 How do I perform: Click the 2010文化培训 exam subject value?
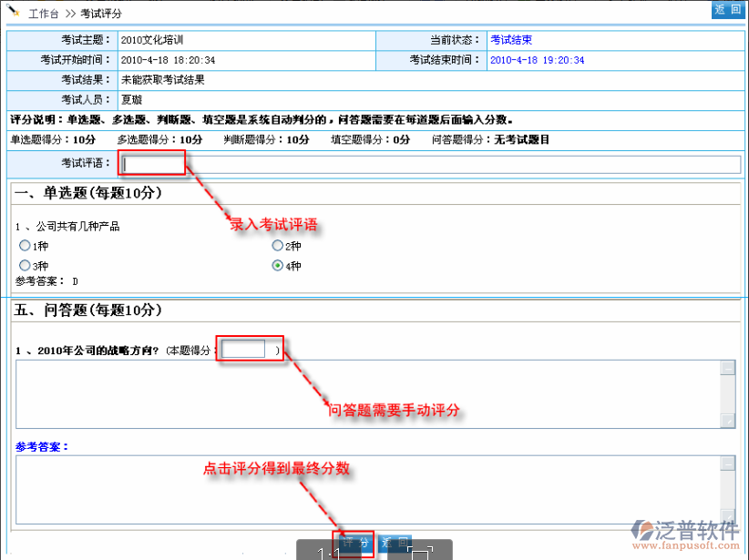coord(152,40)
